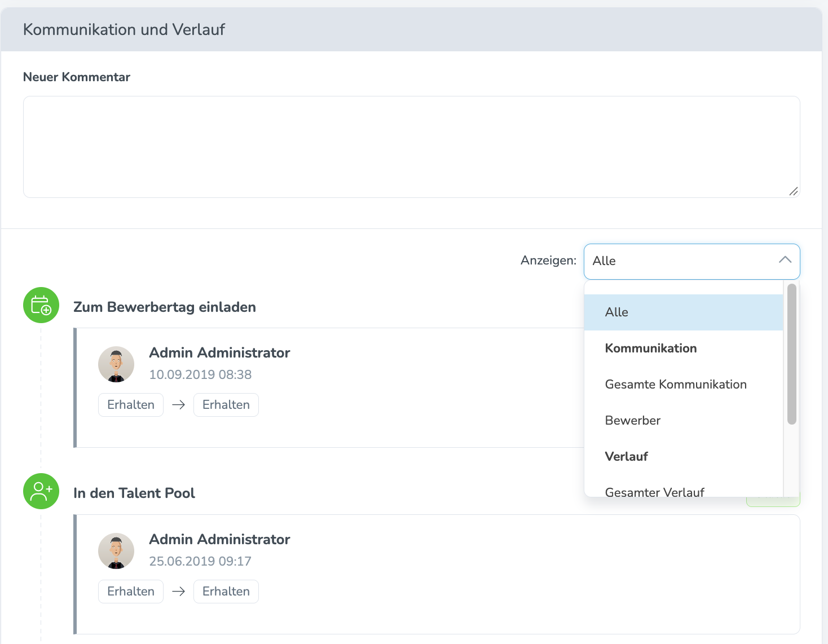828x644 pixels.
Task: Click the Neuer Kommentar label
Action: coord(77,77)
